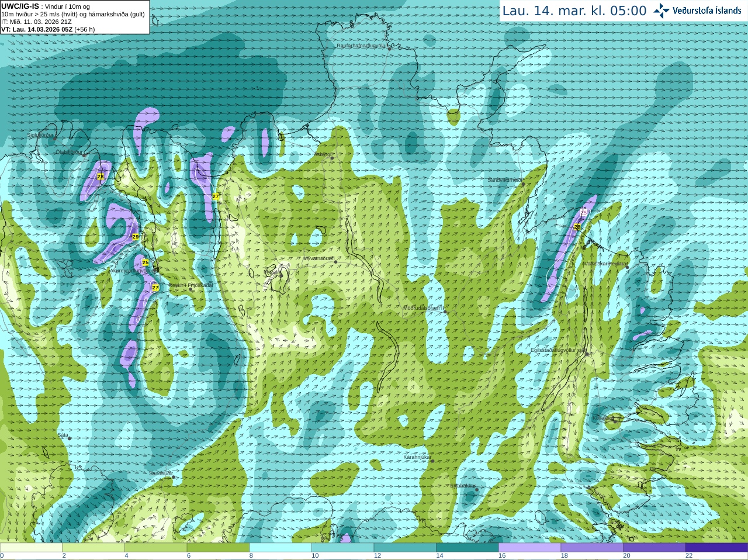This screenshot has height=560, width=748.
Task: Select the Sandvíkurheiði station marker
Action: click(524, 184)
